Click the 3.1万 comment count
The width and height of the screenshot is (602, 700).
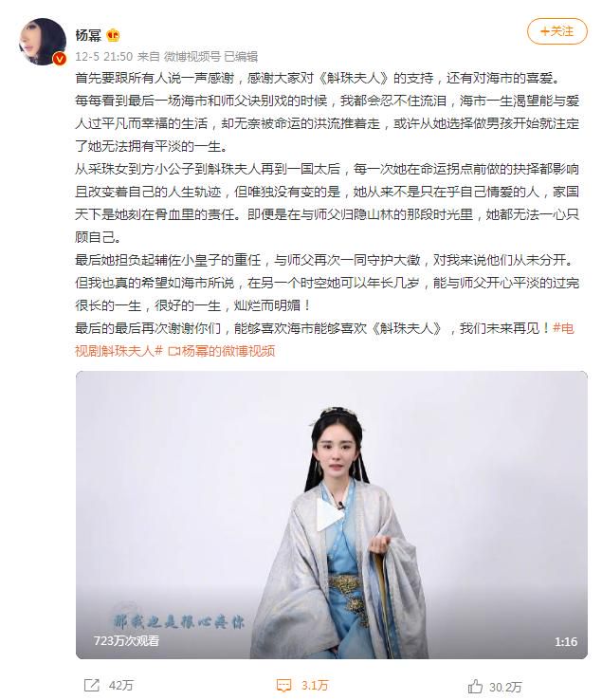[x=315, y=685]
